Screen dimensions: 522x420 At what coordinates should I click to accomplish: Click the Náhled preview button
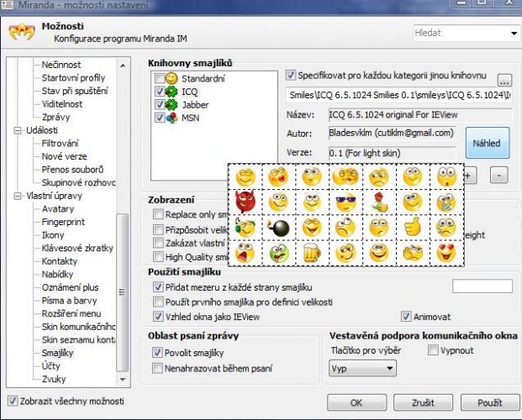[x=488, y=143]
